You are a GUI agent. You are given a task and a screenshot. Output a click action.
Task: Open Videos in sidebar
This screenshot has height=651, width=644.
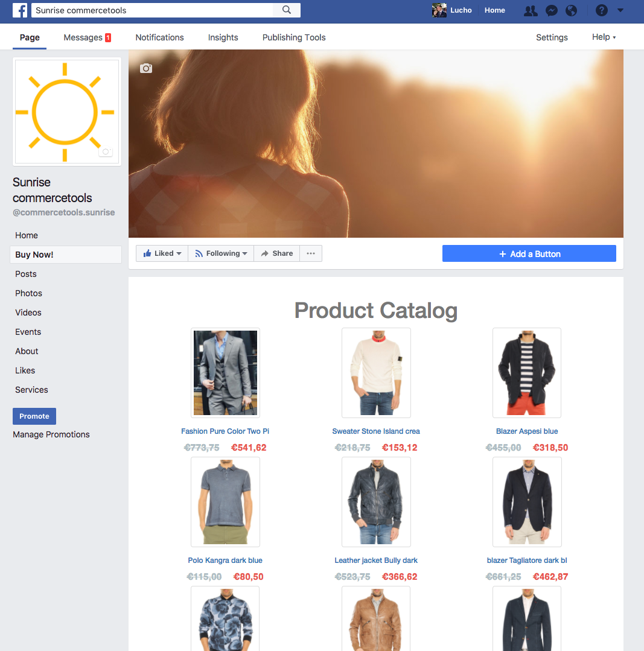pos(28,313)
